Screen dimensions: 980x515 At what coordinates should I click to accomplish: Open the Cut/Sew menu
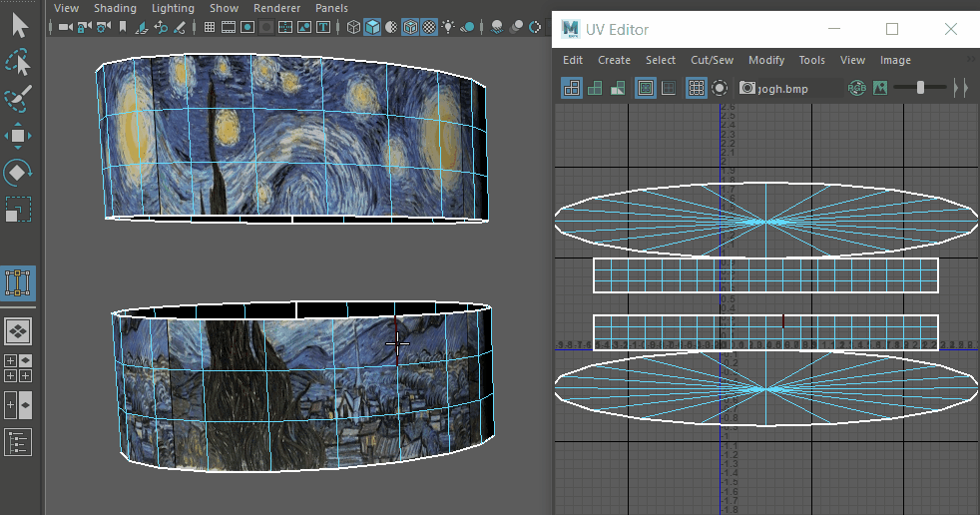click(712, 60)
